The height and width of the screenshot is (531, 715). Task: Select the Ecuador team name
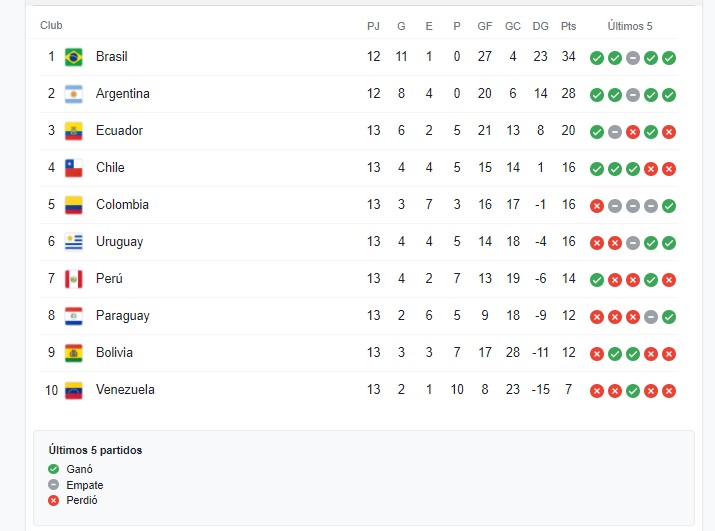(x=119, y=131)
